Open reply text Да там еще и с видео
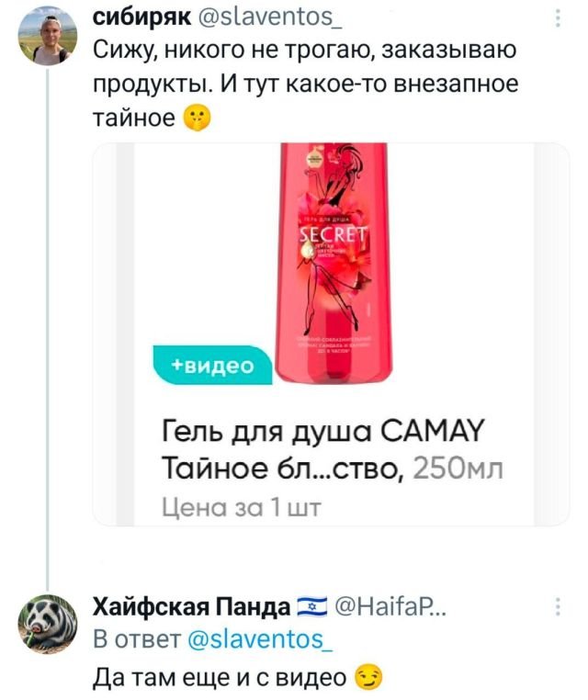The image size is (588, 700). (x=220, y=677)
